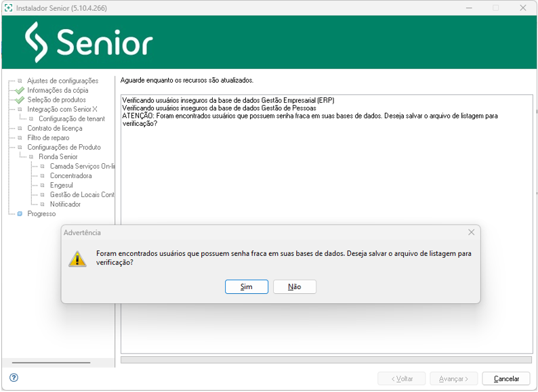Select Configuração de tenant item

click(x=72, y=119)
